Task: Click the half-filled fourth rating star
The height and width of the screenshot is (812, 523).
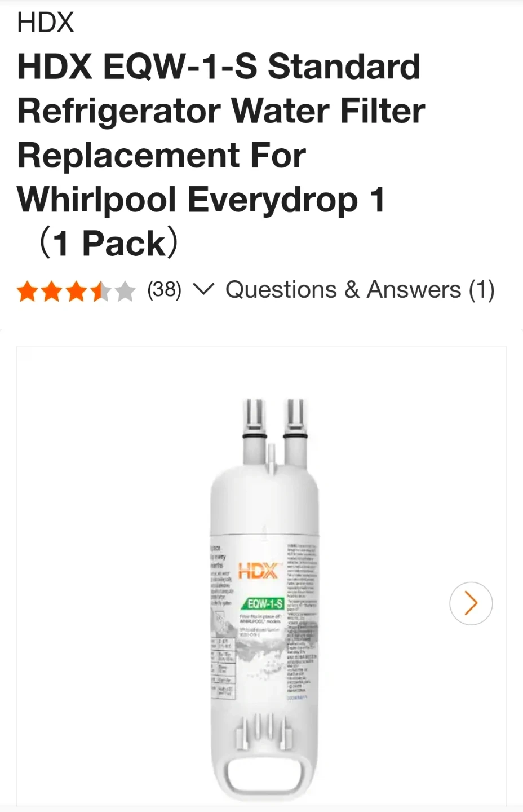Action: point(100,292)
